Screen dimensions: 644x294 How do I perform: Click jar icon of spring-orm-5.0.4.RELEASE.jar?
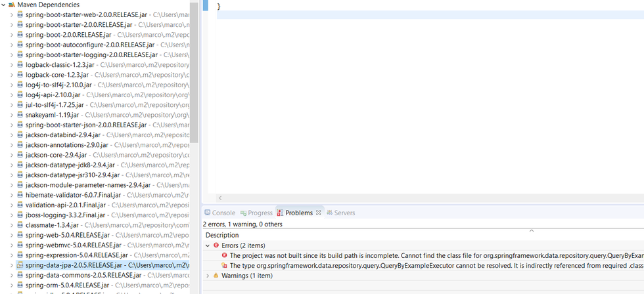click(x=20, y=285)
